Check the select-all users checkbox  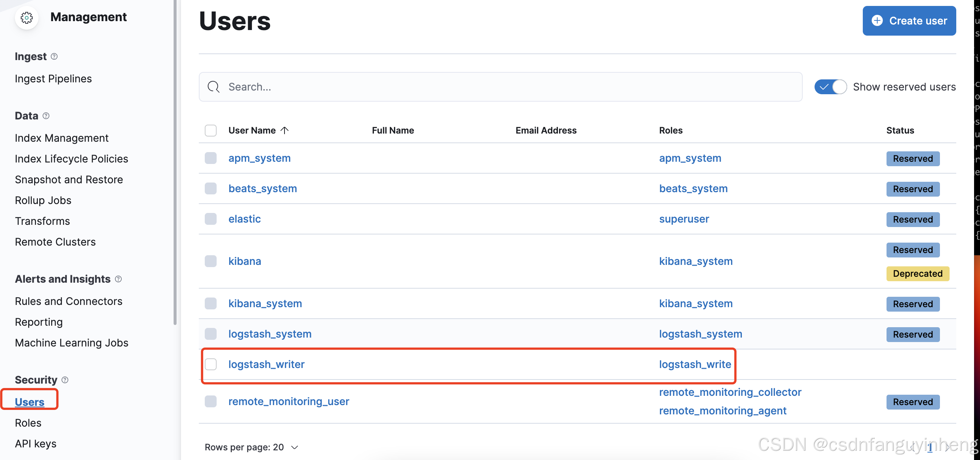coord(210,131)
